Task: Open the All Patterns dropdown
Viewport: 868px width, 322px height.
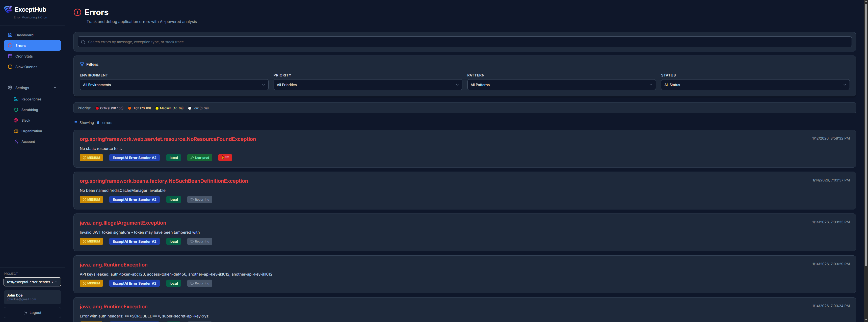Action: [x=561, y=85]
